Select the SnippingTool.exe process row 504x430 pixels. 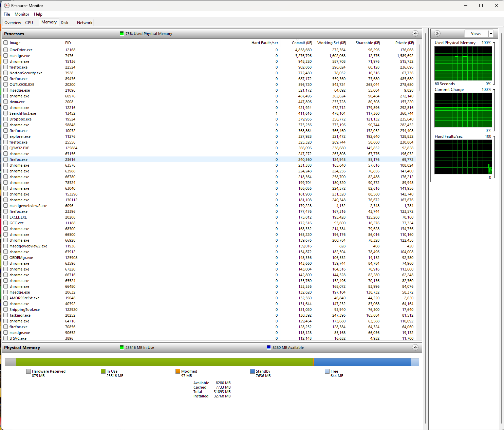(209, 310)
